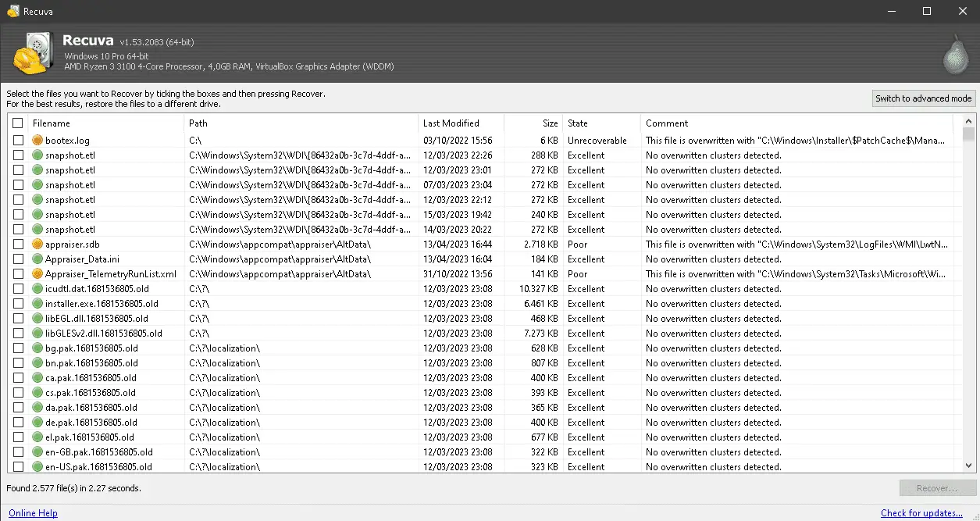Open the Online Help link

point(33,513)
